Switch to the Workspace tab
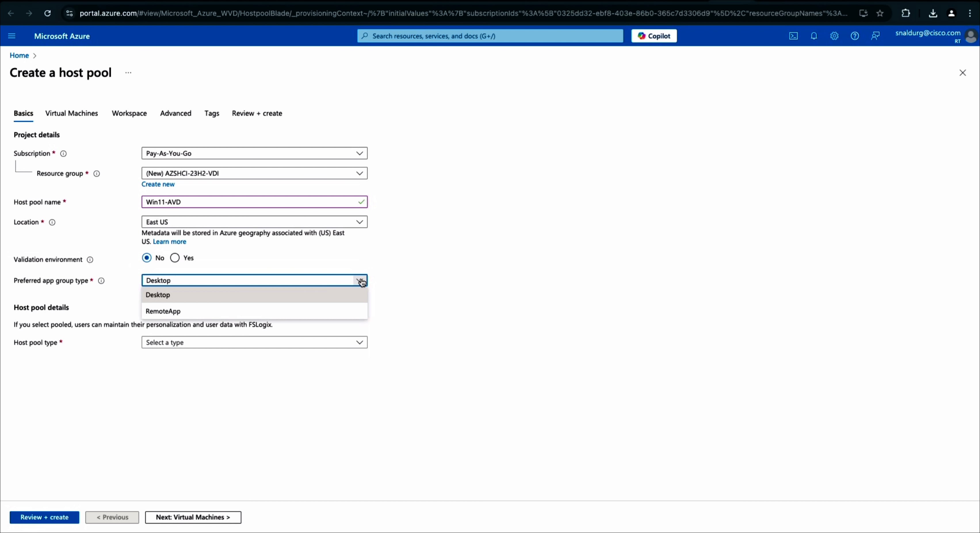 click(129, 113)
